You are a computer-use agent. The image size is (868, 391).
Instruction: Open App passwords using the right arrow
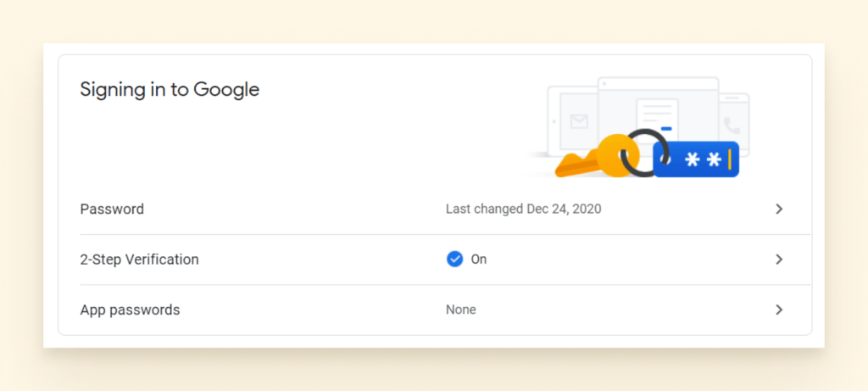point(779,310)
